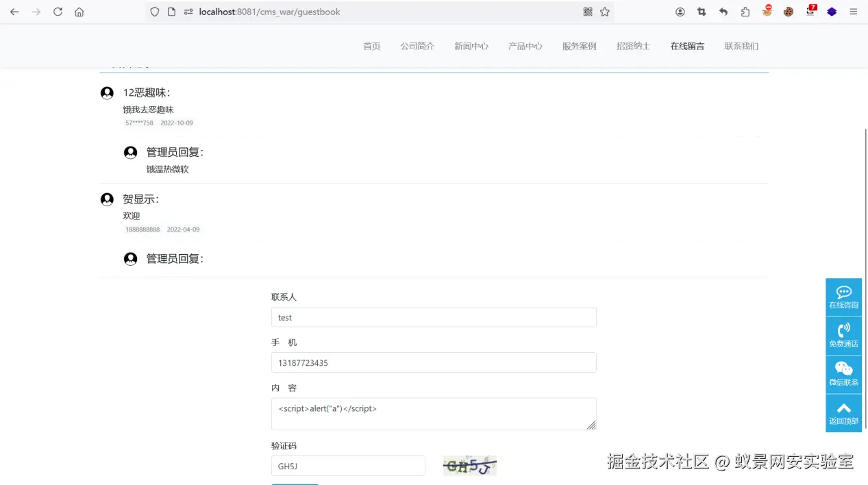The height and width of the screenshot is (485, 868).
Task: Click the 内容 textarea with script text
Action: (434, 414)
